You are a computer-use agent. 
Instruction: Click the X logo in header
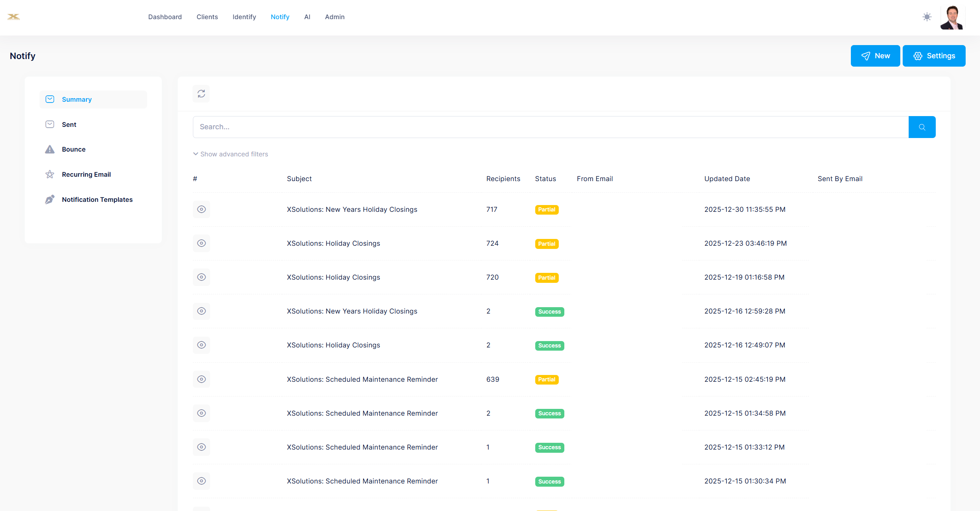(x=14, y=17)
